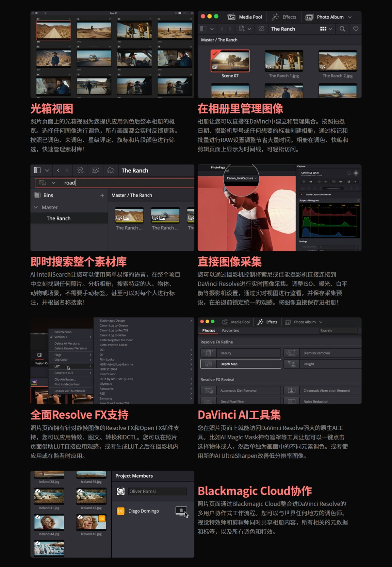Click the AI image sparkle icon in search toolbar
The width and height of the screenshot is (392, 567).
(x=95, y=170)
